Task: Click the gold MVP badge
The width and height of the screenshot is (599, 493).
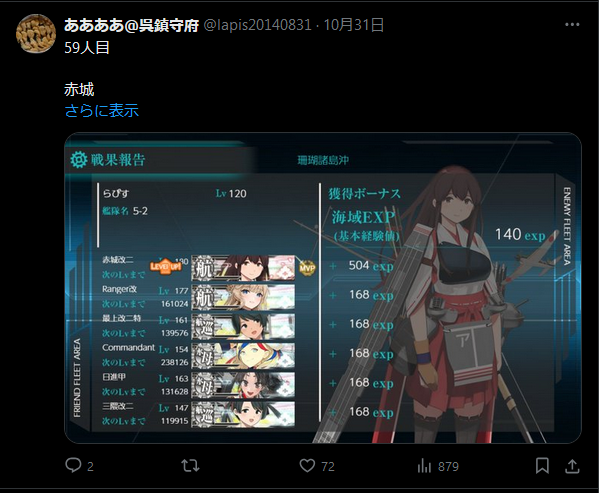Action: (307, 268)
